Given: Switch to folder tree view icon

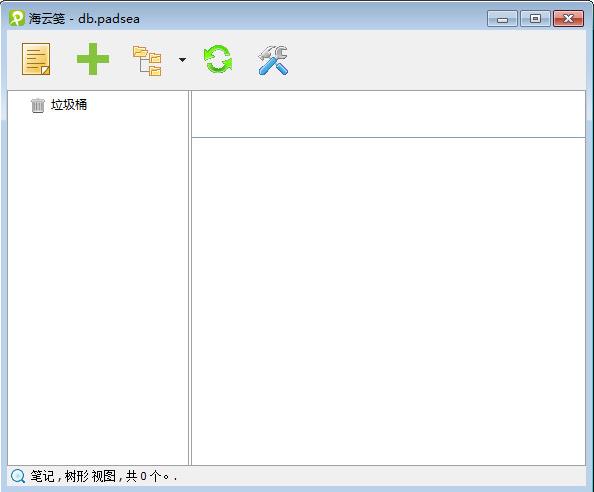Looking at the screenshot, I should (x=147, y=61).
